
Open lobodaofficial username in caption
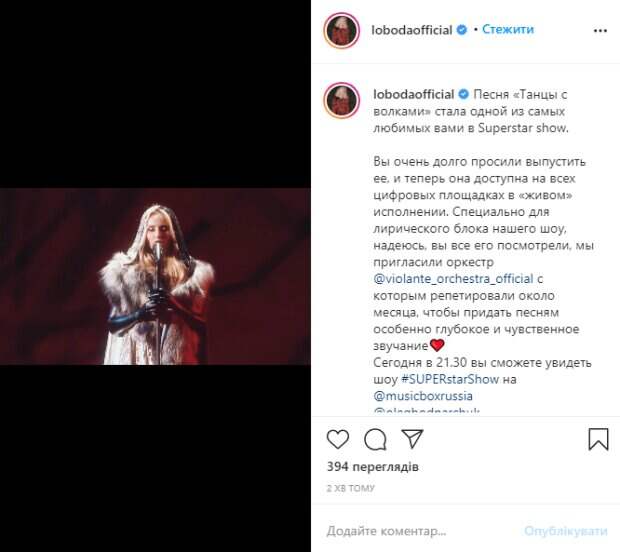coord(414,95)
